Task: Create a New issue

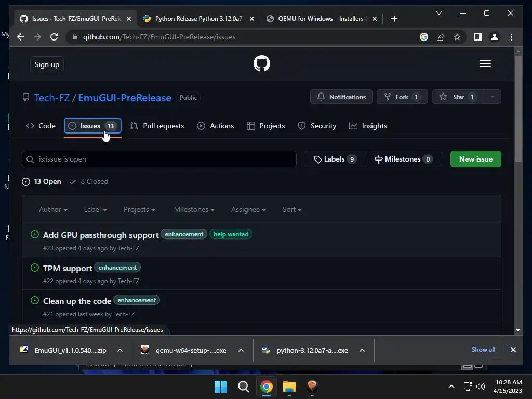Action: click(476, 159)
